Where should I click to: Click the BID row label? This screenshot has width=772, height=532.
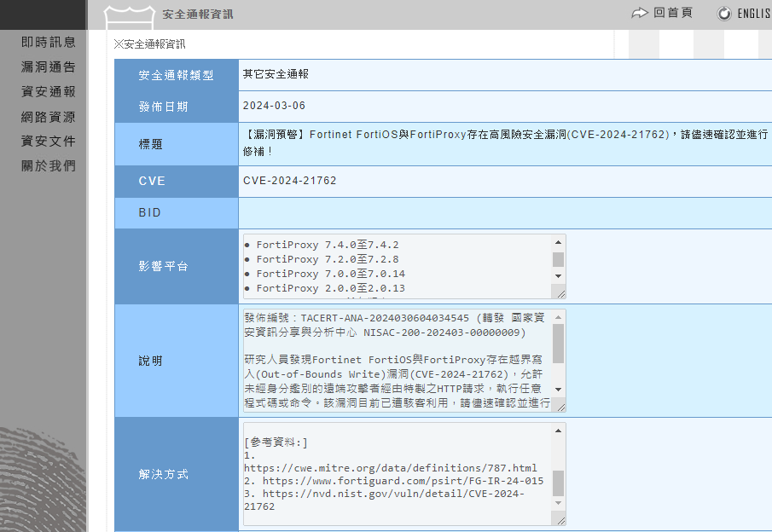149,212
